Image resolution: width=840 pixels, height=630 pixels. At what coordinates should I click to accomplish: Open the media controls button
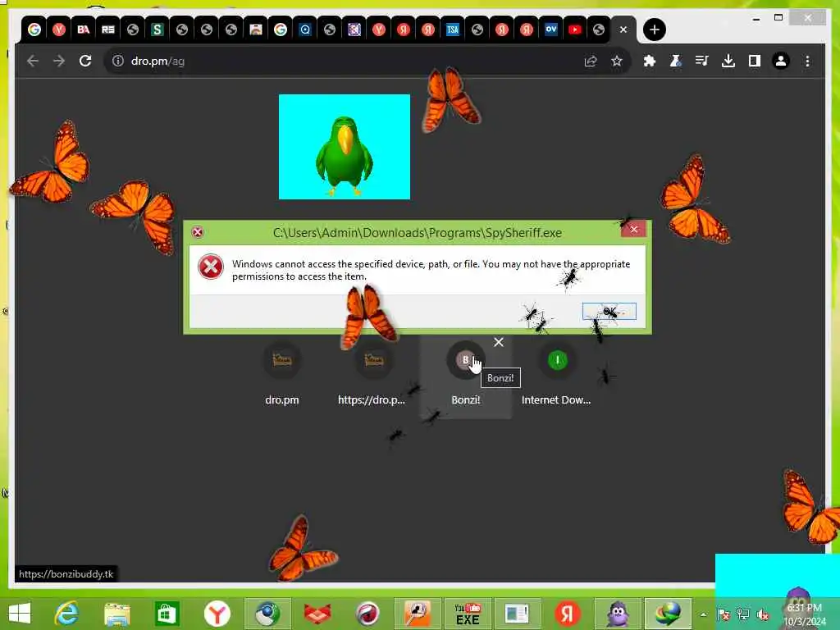702,61
